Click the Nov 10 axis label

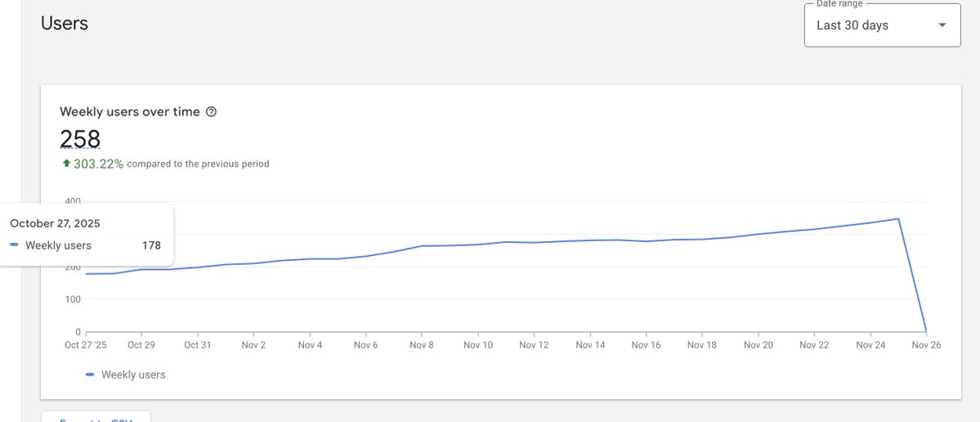pyautogui.click(x=478, y=344)
